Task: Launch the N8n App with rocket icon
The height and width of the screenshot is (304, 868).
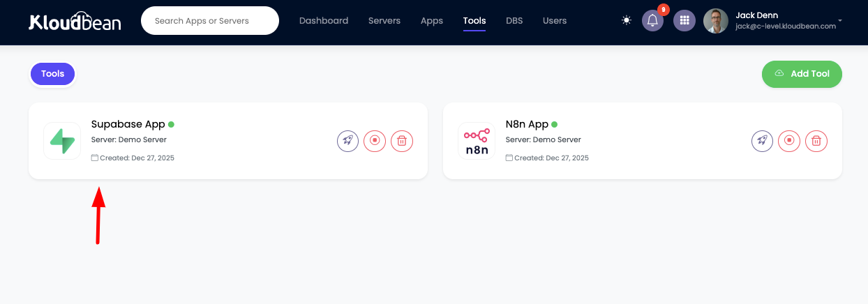Action: [x=762, y=141]
